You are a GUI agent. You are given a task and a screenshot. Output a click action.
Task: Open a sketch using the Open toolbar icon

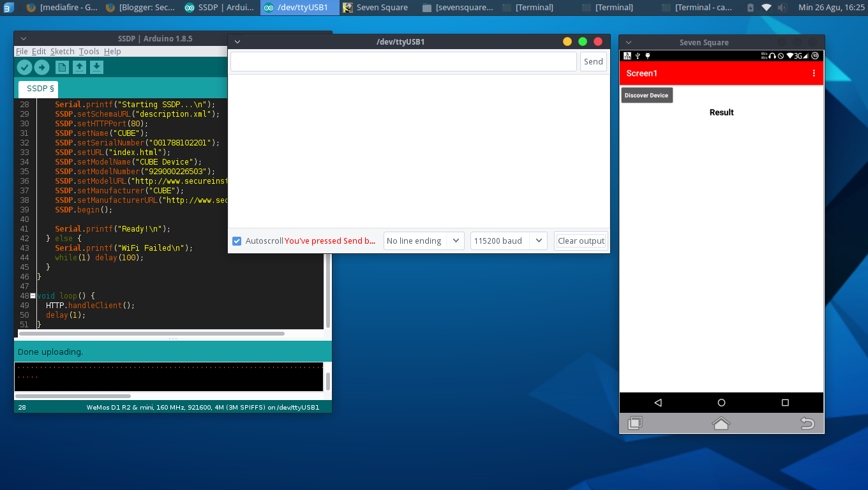coord(79,66)
